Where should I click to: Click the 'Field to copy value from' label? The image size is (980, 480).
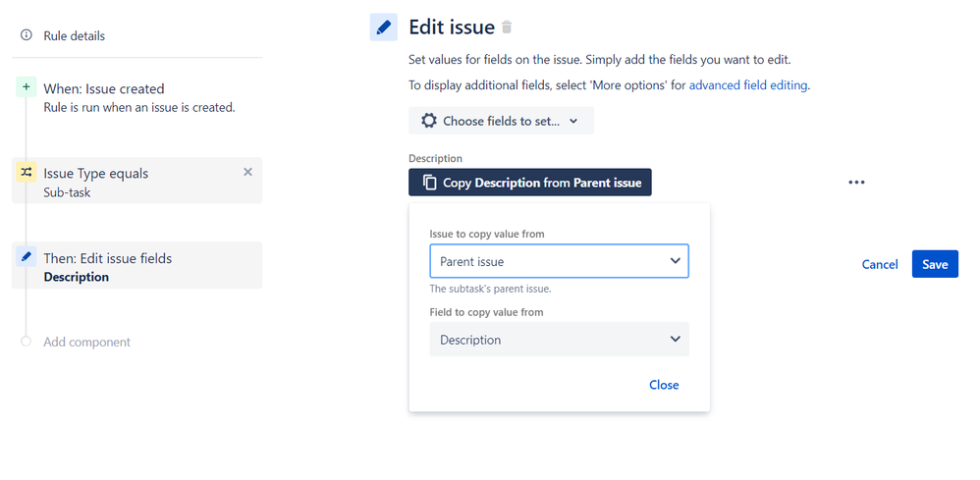coord(486,312)
